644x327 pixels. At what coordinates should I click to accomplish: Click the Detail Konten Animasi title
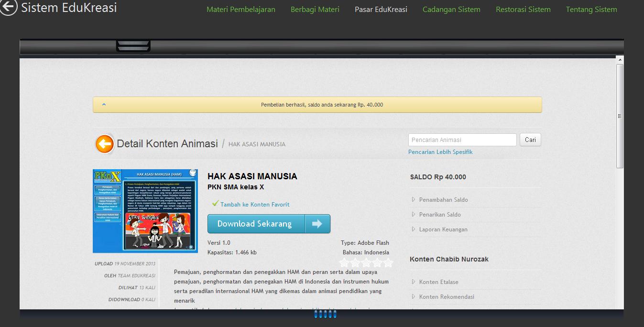[167, 143]
